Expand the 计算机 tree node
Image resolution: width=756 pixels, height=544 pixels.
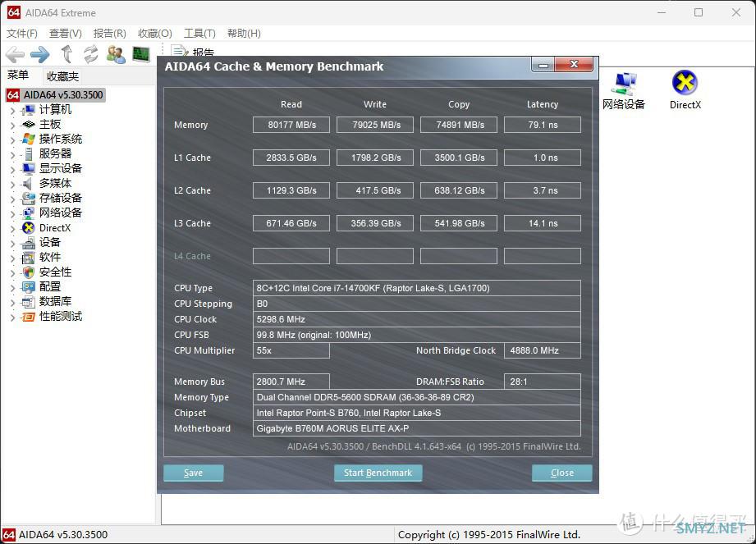[x=12, y=110]
